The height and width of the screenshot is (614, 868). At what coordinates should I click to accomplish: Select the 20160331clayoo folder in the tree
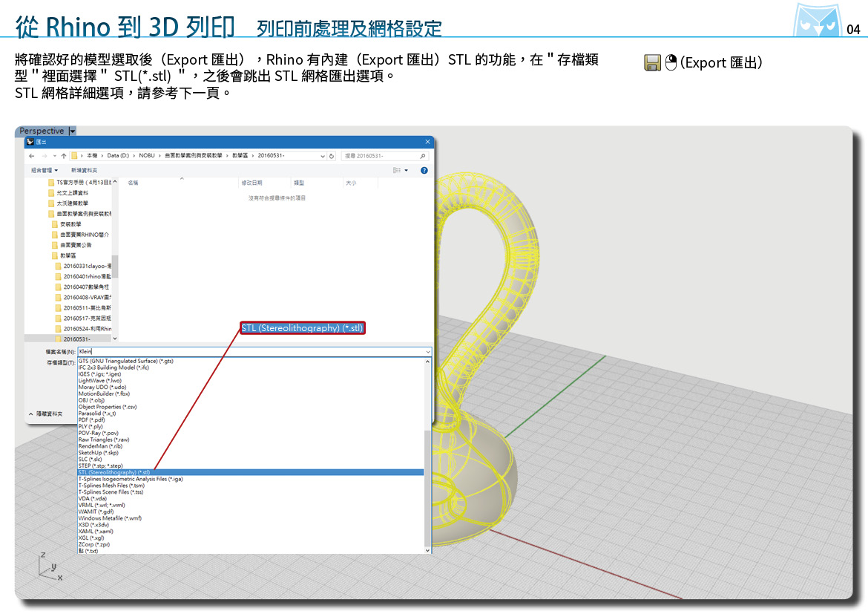tap(83, 267)
